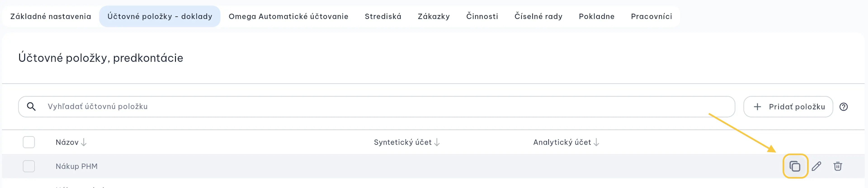Click the Pridať položku button
The image size is (868, 188).
click(788, 107)
